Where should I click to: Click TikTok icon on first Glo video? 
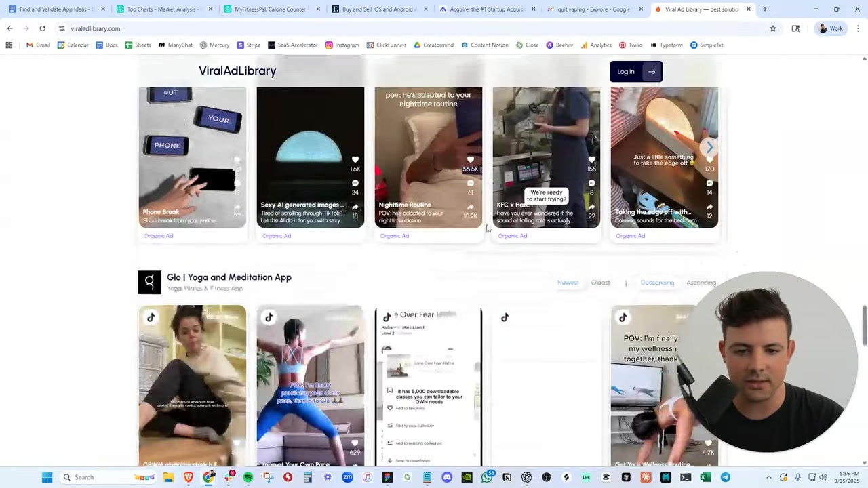click(151, 317)
